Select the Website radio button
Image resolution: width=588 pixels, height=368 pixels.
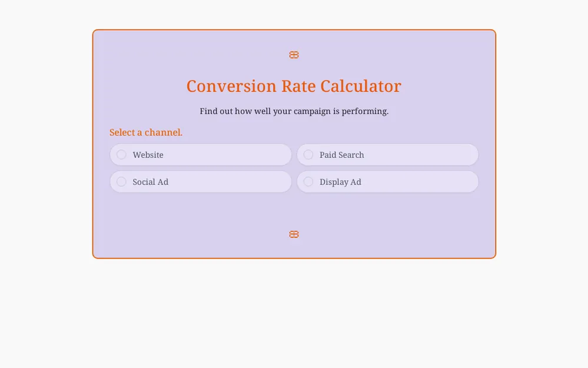[121, 155]
